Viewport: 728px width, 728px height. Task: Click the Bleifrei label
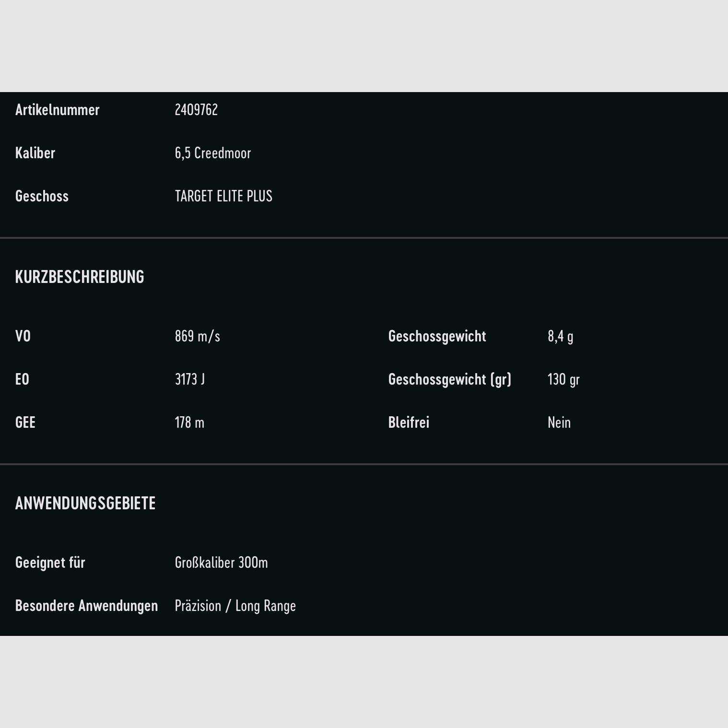[x=409, y=423]
